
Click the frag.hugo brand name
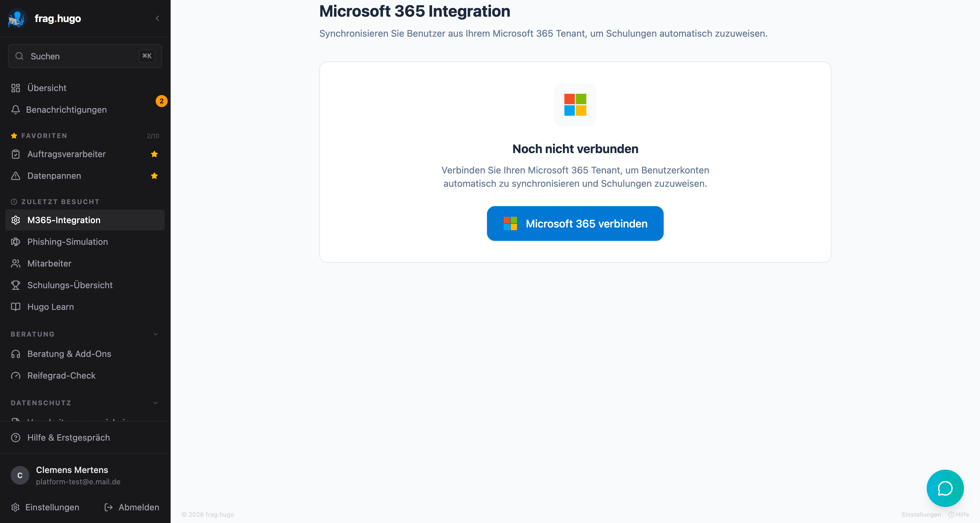coord(58,18)
